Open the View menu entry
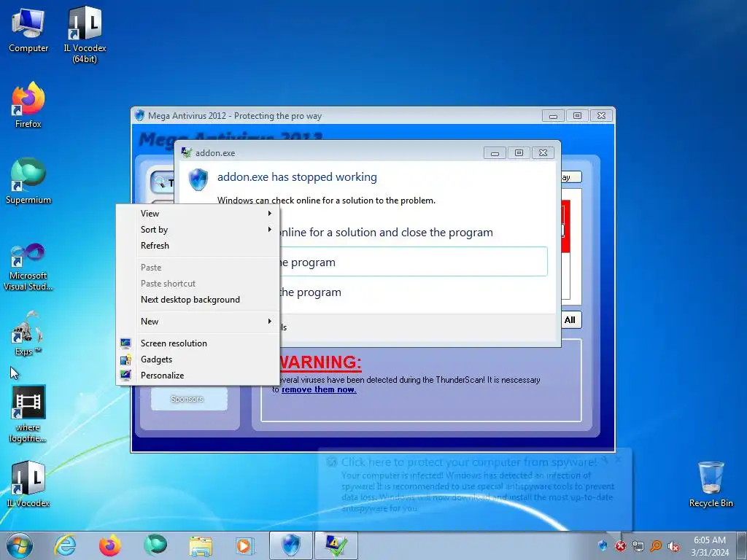The width and height of the screenshot is (747, 560). click(198, 214)
